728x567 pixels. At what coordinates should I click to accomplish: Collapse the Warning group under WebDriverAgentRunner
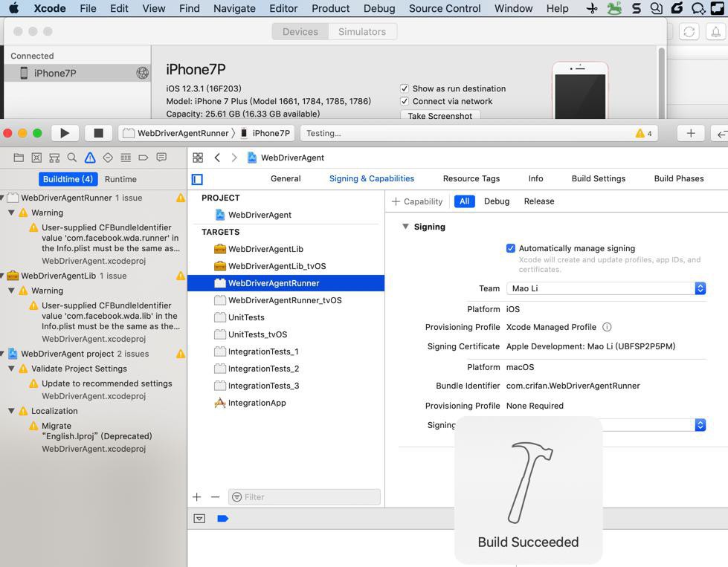pyautogui.click(x=12, y=213)
